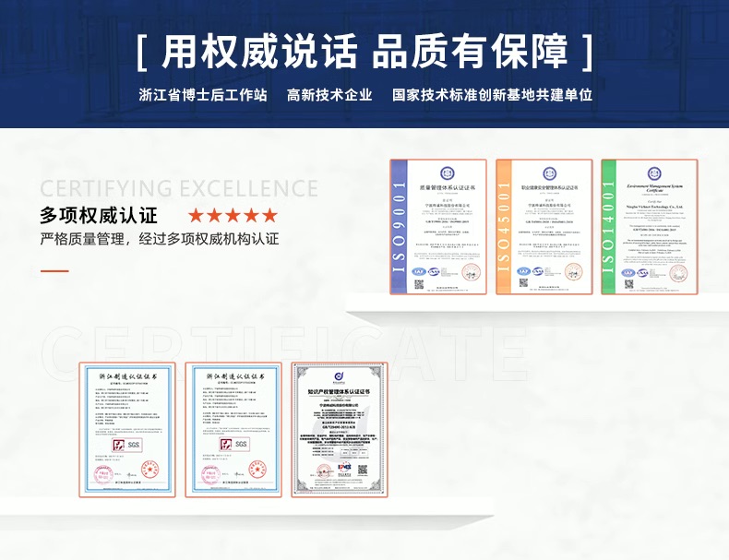Viewport: 729px width, 560px height.
Task: View the ISO14001 Environment Management certificate
Action: 649,227
